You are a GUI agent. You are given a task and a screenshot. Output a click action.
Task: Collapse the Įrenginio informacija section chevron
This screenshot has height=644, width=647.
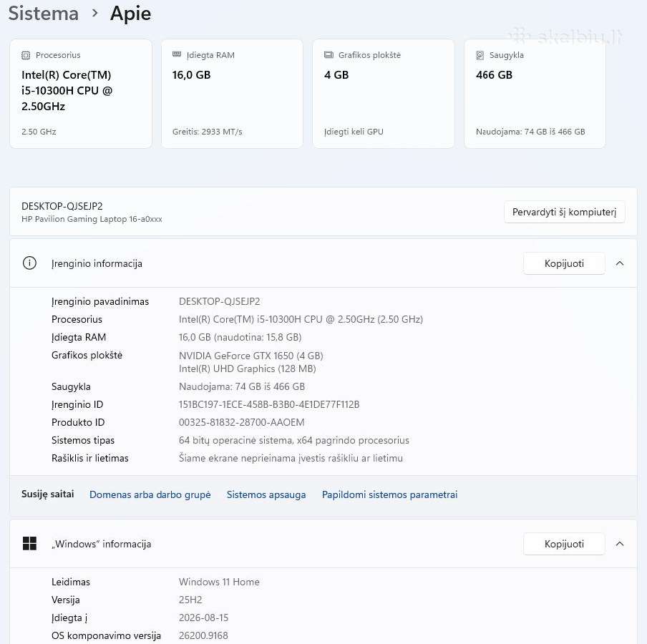(619, 263)
